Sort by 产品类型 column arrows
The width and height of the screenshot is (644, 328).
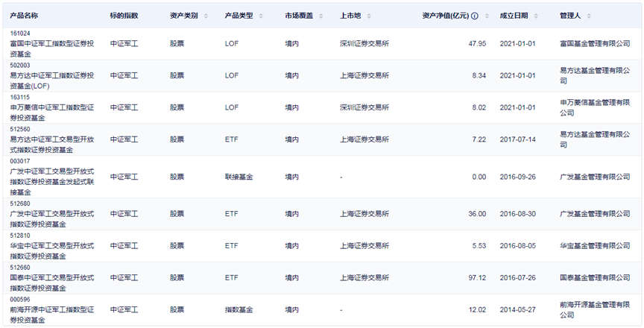(x=261, y=16)
